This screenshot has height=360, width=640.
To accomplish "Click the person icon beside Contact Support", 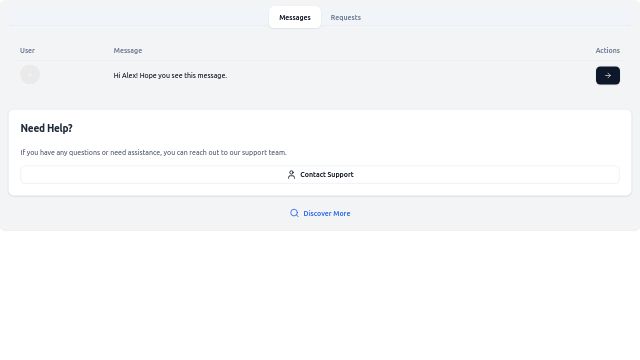I will [291, 175].
